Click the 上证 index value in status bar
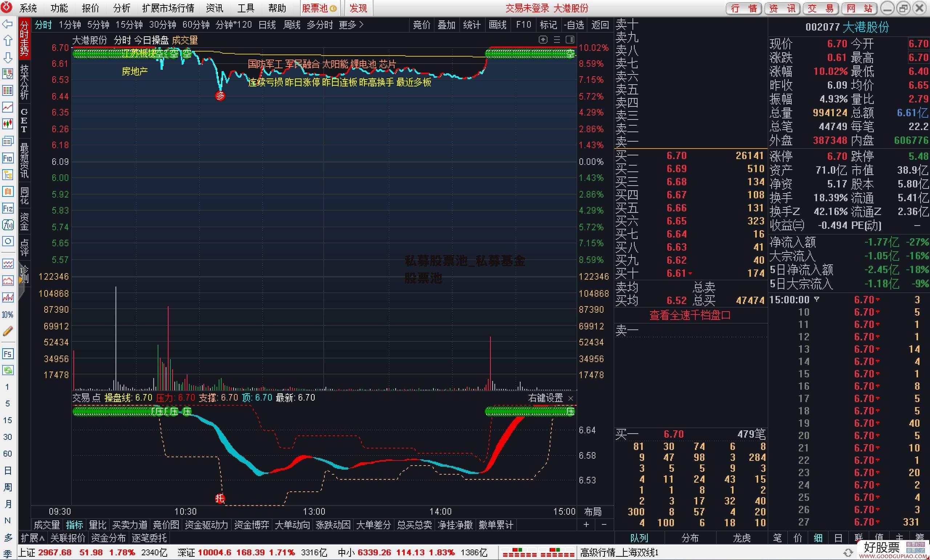930x560 pixels. coord(55,552)
